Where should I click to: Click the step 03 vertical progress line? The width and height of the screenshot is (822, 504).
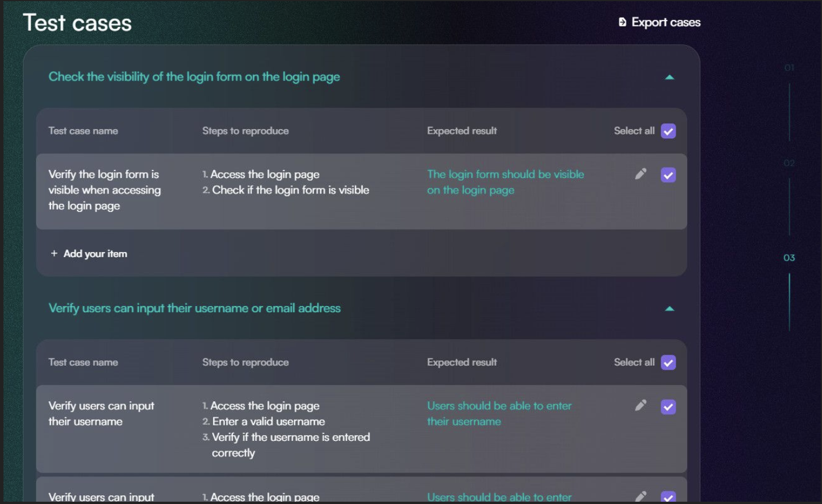click(789, 302)
